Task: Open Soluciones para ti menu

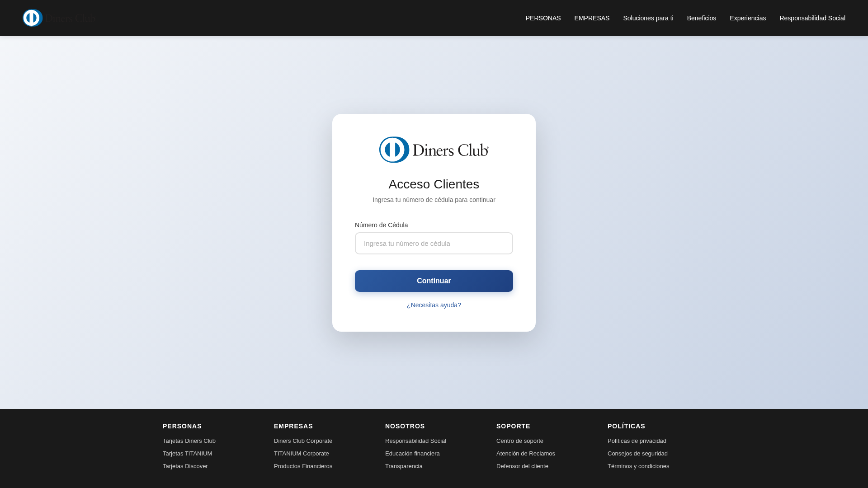Action: [648, 18]
